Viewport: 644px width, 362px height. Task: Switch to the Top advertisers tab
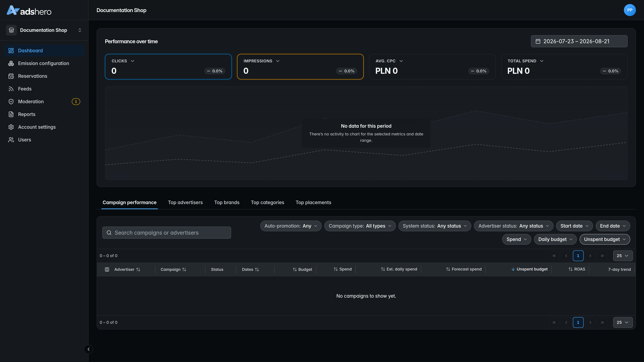point(185,202)
